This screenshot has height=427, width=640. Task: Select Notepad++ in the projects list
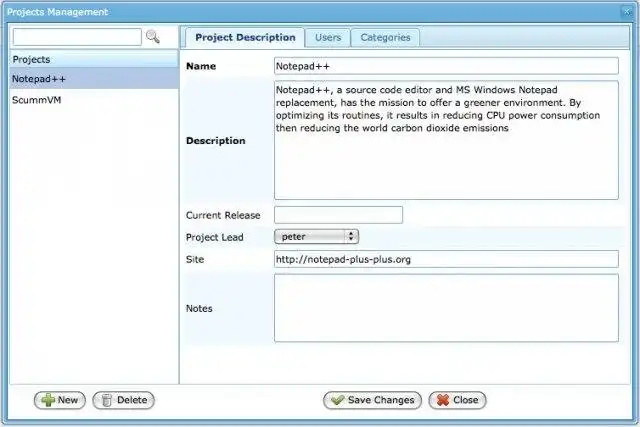[94, 79]
